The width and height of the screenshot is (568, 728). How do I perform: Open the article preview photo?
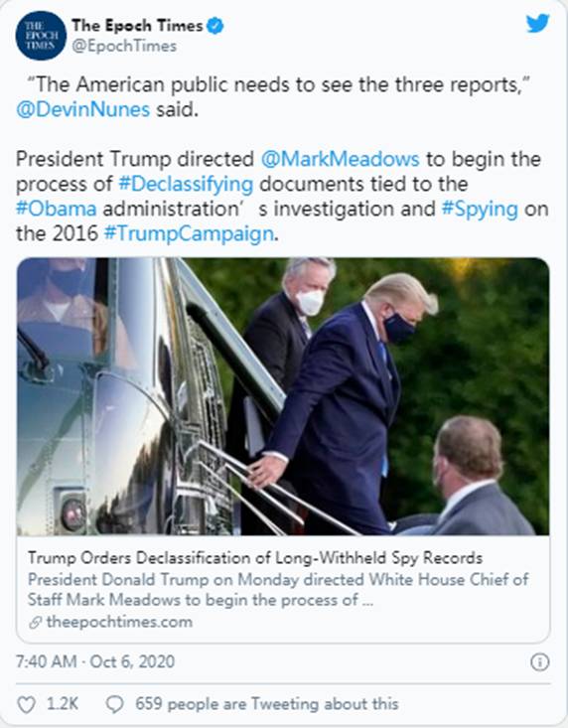[x=283, y=396]
